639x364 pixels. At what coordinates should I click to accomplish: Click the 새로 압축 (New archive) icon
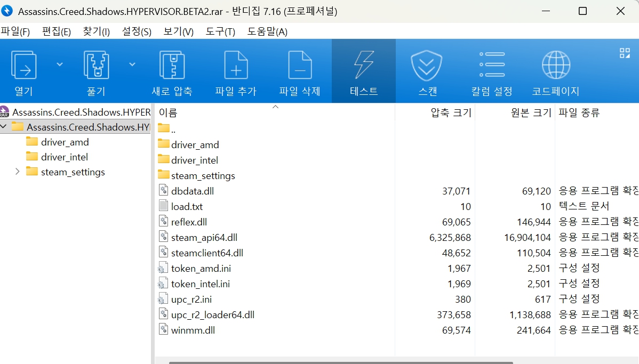[x=172, y=66]
